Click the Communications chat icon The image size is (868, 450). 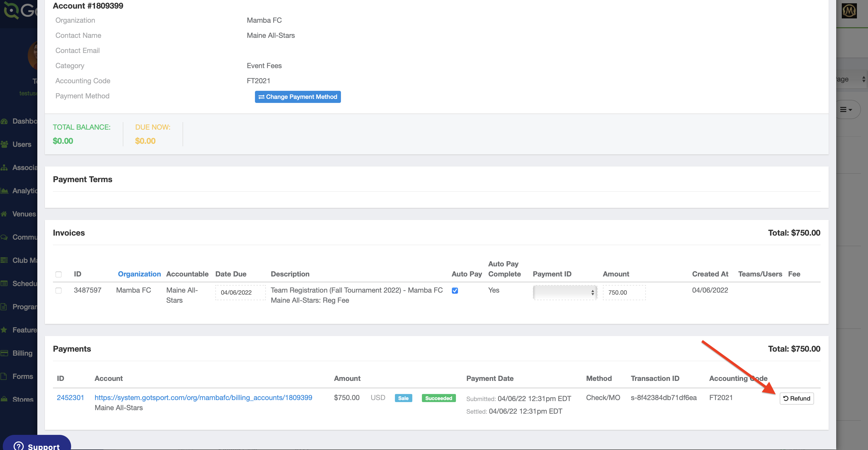click(x=4, y=237)
